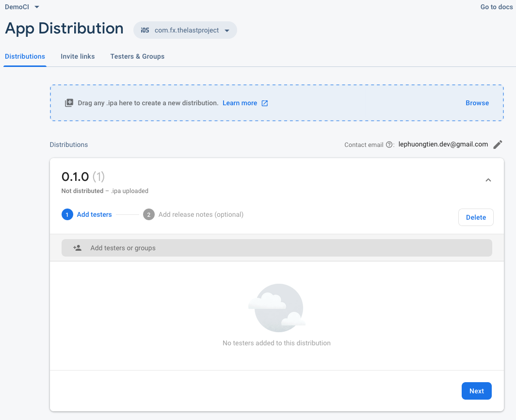Edit the contact email with the pencil icon
516x420 pixels.
pyautogui.click(x=498, y=145)
